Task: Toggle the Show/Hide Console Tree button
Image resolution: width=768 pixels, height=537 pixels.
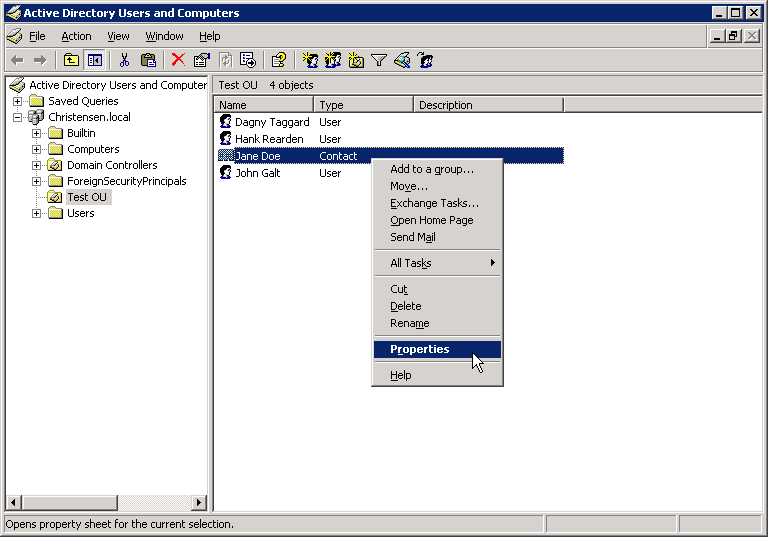Action: pos(94,60)
